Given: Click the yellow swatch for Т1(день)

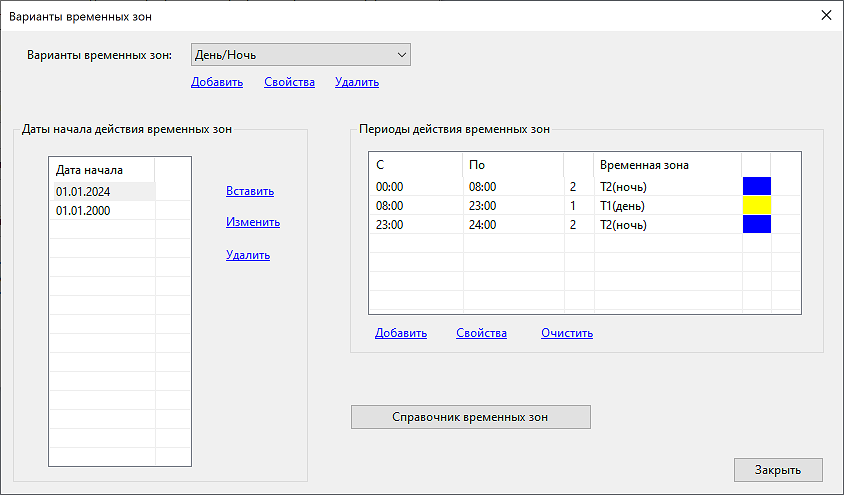Looking at the screenshot, I should point(757,205).
